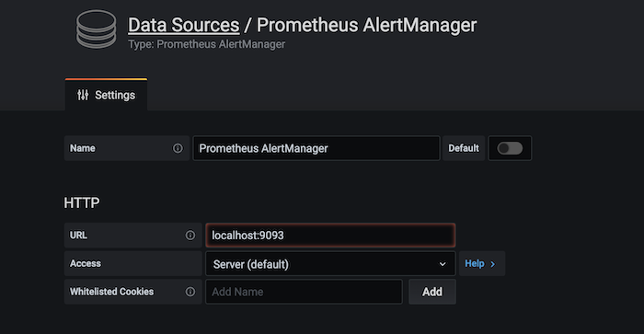
Task: Toggle the Default data source switch
Action: 510,148
